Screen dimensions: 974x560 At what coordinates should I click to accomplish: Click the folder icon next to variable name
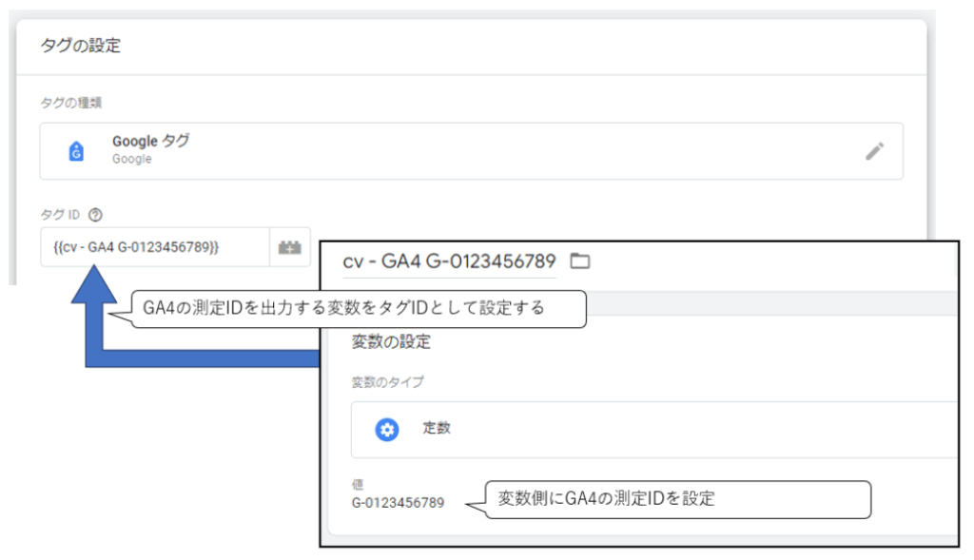[579, 261]
